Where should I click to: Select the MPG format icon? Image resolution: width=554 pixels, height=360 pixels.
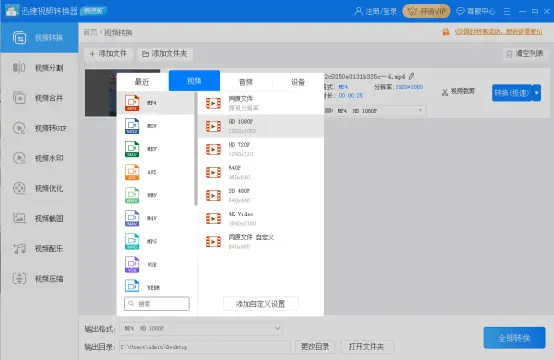[x=132, y=241]
